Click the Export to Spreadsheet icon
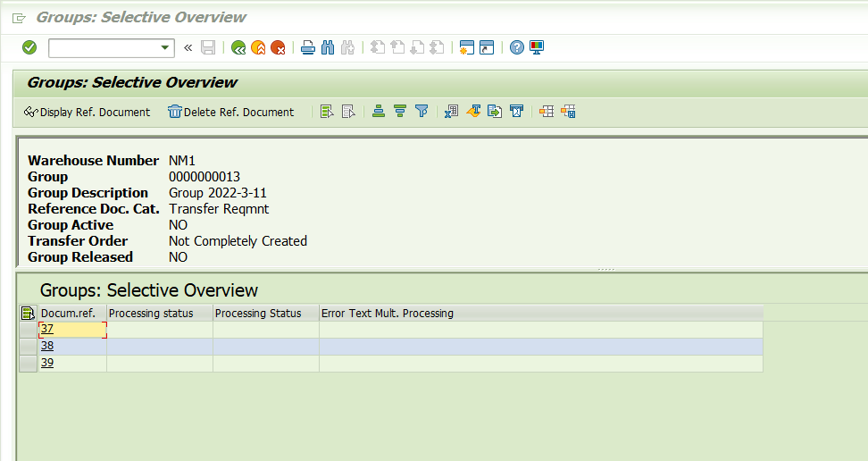 (x=451, y=112)
